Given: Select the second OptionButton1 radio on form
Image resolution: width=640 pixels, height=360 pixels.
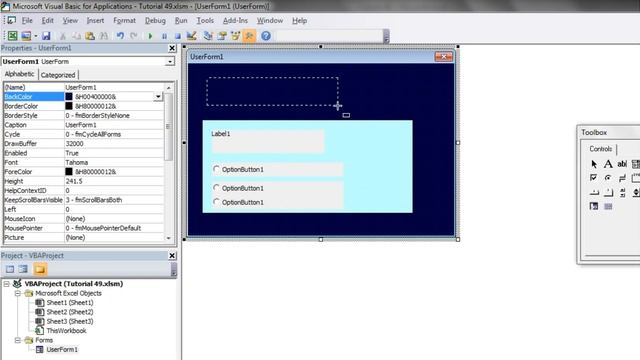Looking at the screenshot, I should click(x=216, y=188).
